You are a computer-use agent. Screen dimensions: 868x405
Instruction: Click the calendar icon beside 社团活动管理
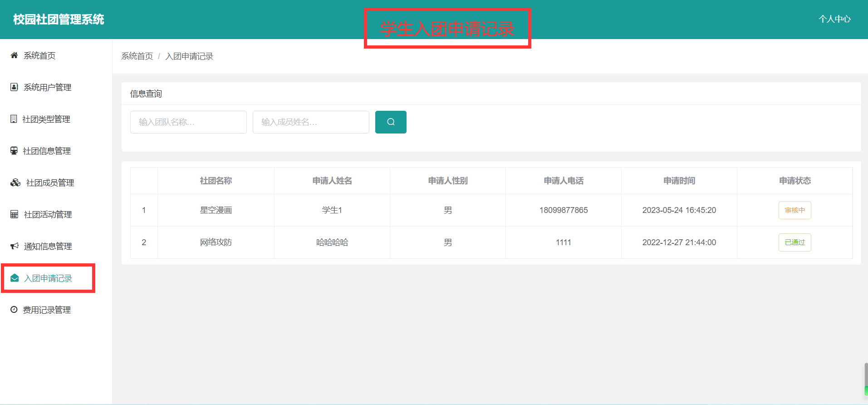[15, 214]
